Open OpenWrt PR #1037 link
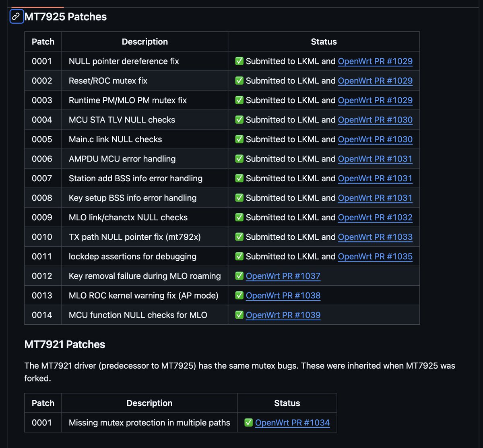483x448 pixels. [283, 276]
